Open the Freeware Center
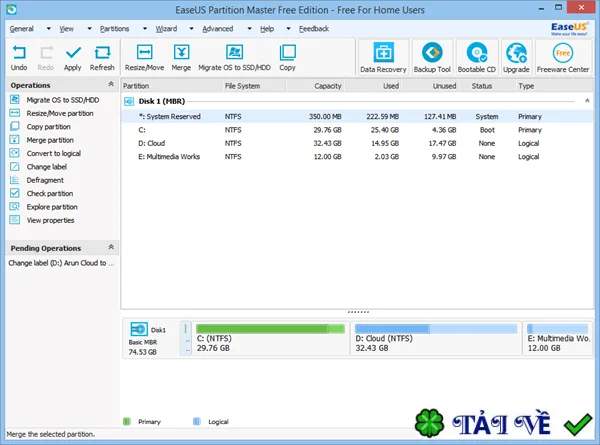 [x=562, y=57]
